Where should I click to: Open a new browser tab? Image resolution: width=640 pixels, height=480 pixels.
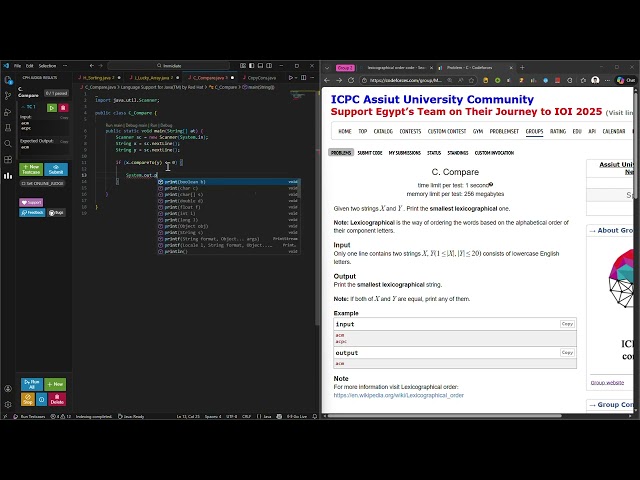522,68
